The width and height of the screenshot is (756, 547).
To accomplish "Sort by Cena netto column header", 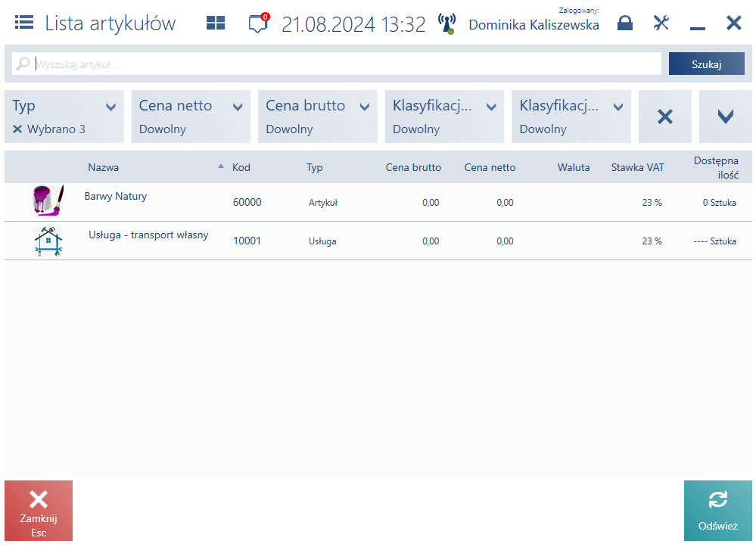I will (490, 167).
